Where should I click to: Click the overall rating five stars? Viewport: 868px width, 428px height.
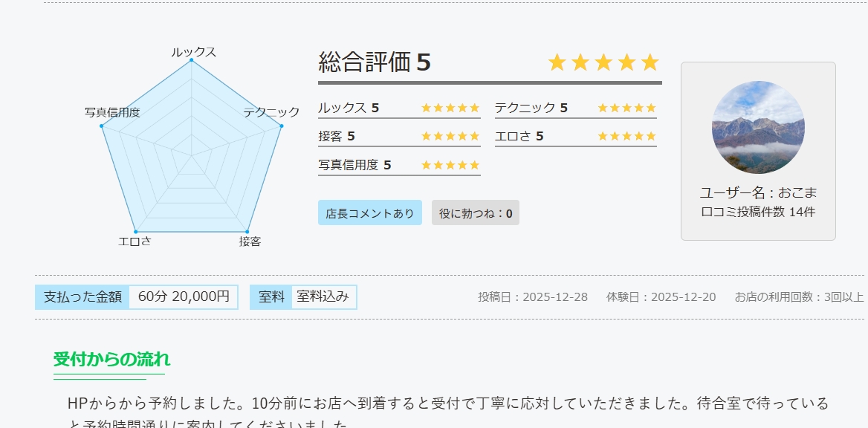click(603, 63)
